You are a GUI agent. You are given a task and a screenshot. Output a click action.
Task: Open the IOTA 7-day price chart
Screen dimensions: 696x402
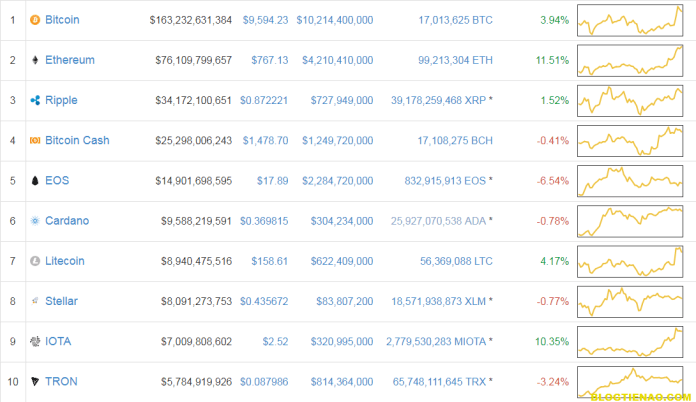coord(629,341)
